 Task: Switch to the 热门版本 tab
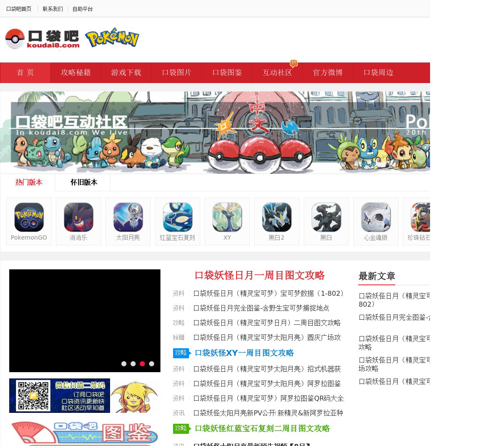coord(29,183)
